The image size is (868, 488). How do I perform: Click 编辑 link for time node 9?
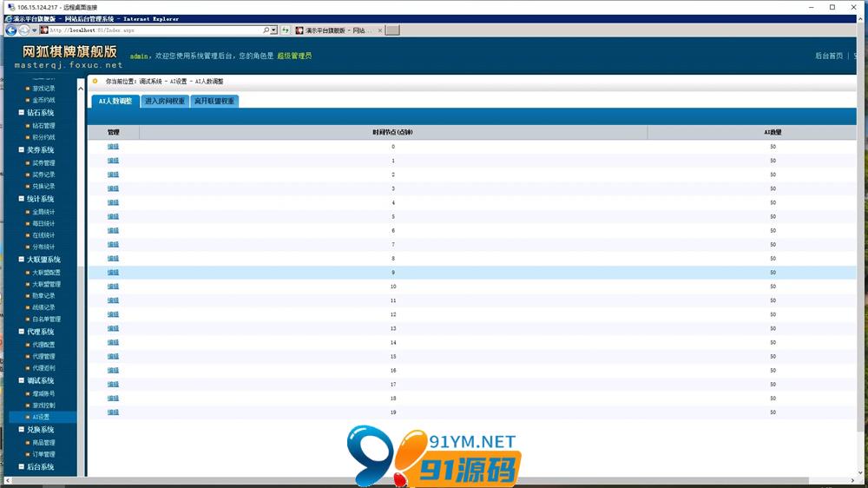[113, 273]
